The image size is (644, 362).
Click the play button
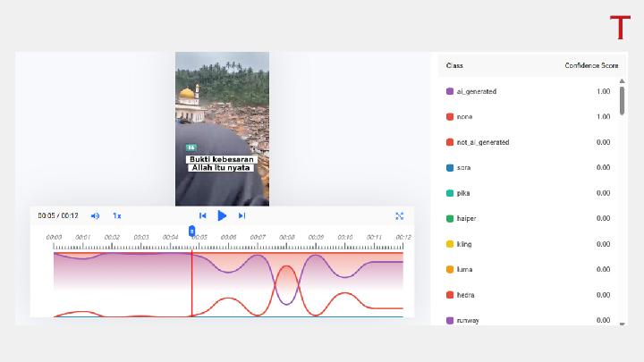222,215
